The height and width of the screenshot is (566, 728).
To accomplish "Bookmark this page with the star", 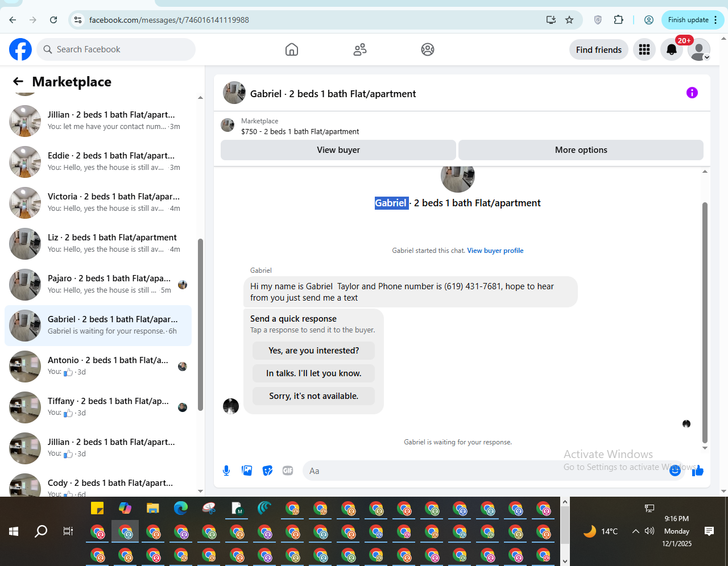I will (569, 20).
